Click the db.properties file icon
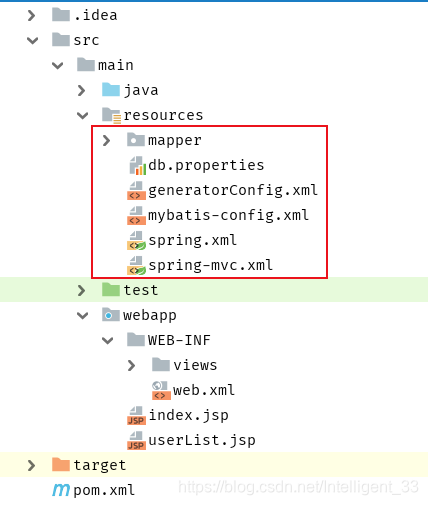Screen dimensions: 428x505 138,165
